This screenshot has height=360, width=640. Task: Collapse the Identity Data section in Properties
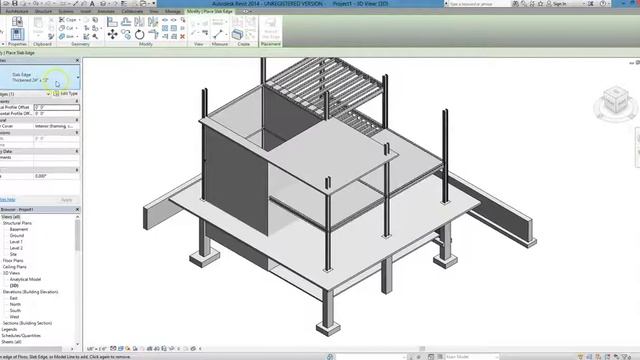pos(77,151)
